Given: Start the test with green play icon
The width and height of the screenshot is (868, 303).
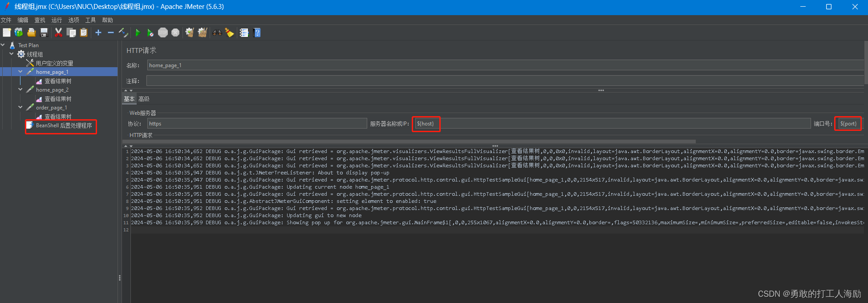Looking at the screenshot, I should [x=138, y=32].
